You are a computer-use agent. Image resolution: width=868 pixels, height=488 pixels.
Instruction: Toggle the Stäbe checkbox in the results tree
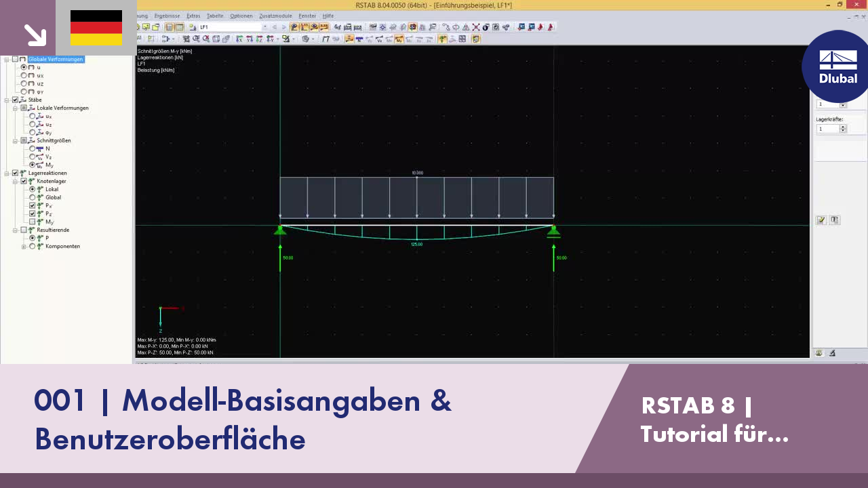[15, 100]
